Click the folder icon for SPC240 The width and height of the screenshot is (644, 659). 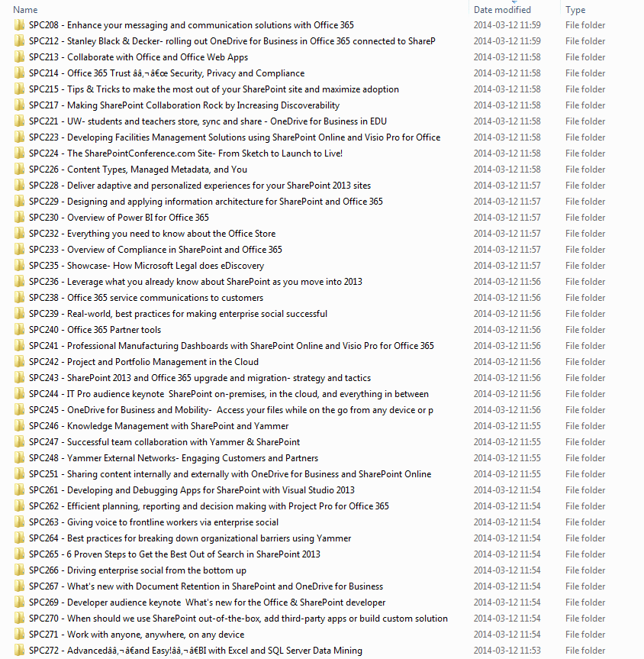tap(19, 330)
